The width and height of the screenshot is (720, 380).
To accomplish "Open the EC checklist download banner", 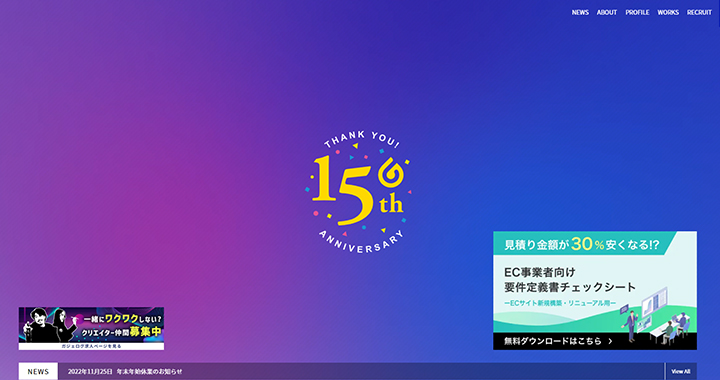I will tap(595, 291).
